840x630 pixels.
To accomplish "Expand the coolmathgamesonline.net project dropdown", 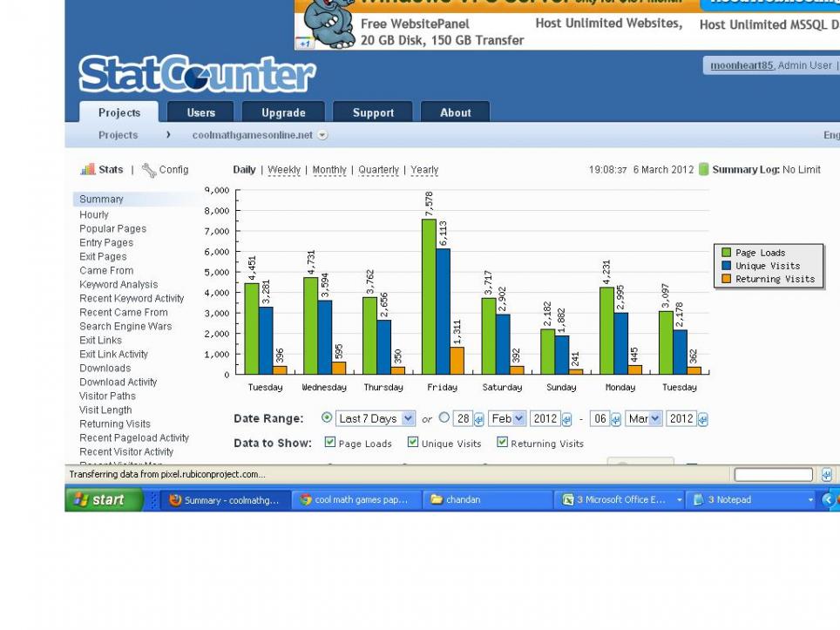I will pos(322,135).
